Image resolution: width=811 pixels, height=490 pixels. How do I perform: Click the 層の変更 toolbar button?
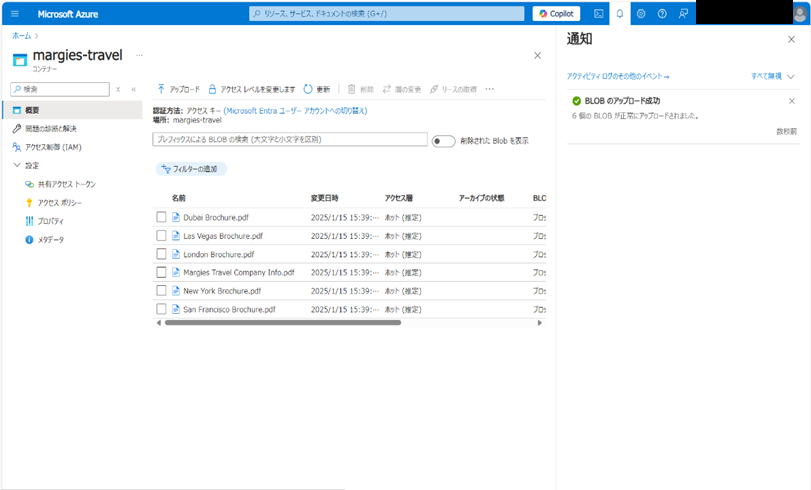pyautogui.click(x=402, y=89)
